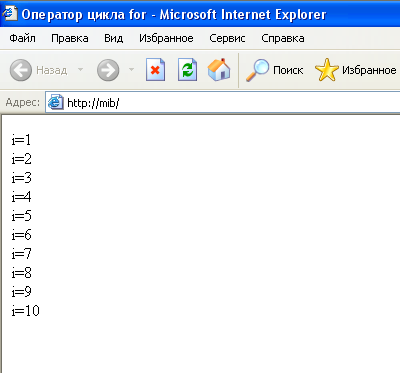Click the line i=3
400x373 pixels.
22,178
